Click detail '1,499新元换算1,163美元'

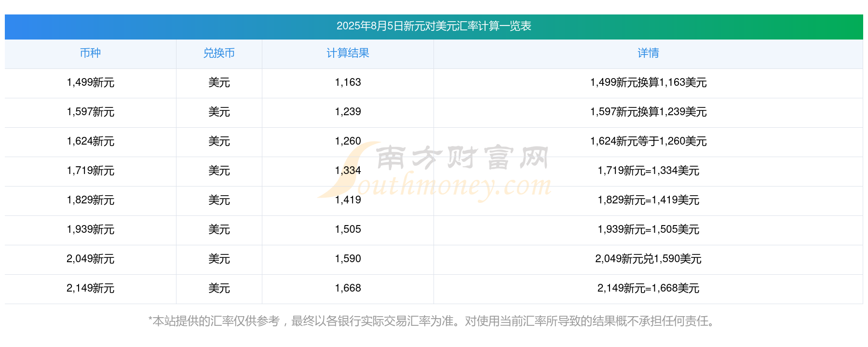[x=648, y=83]
